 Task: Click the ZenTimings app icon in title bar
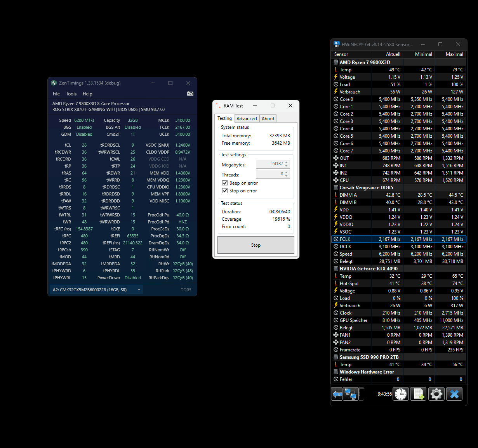click(54, 83)
